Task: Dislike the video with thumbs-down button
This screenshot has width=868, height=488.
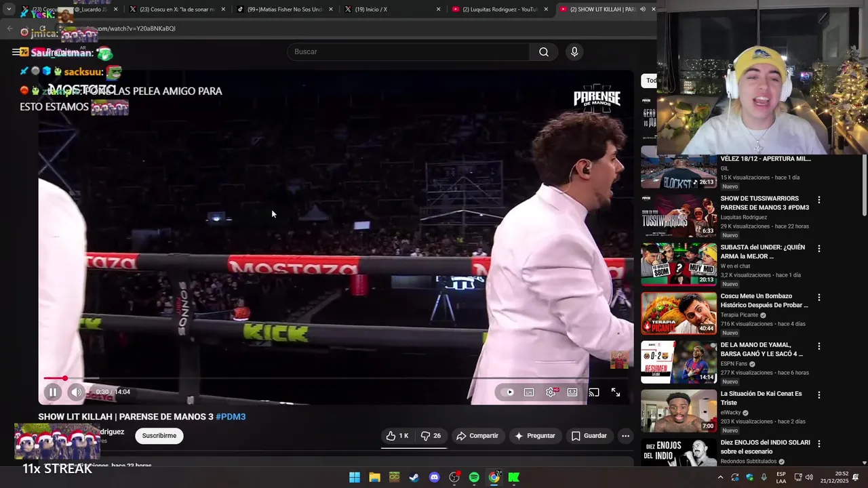Action: 431,436
